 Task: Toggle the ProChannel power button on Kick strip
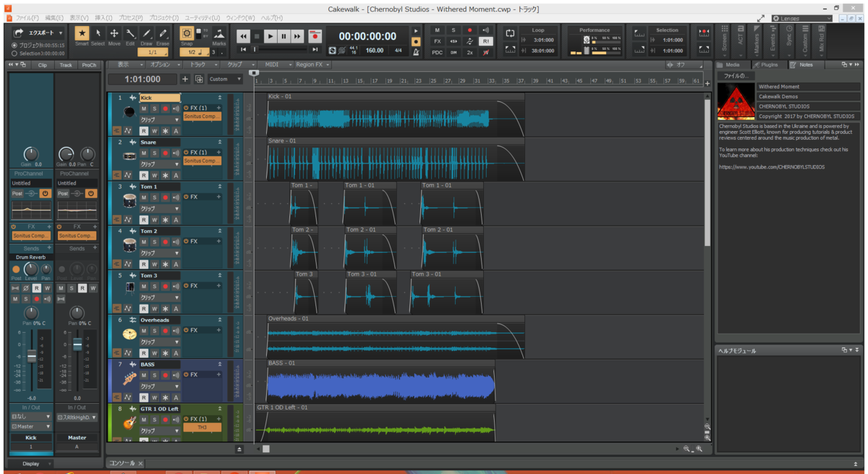(x=46, y=194)
